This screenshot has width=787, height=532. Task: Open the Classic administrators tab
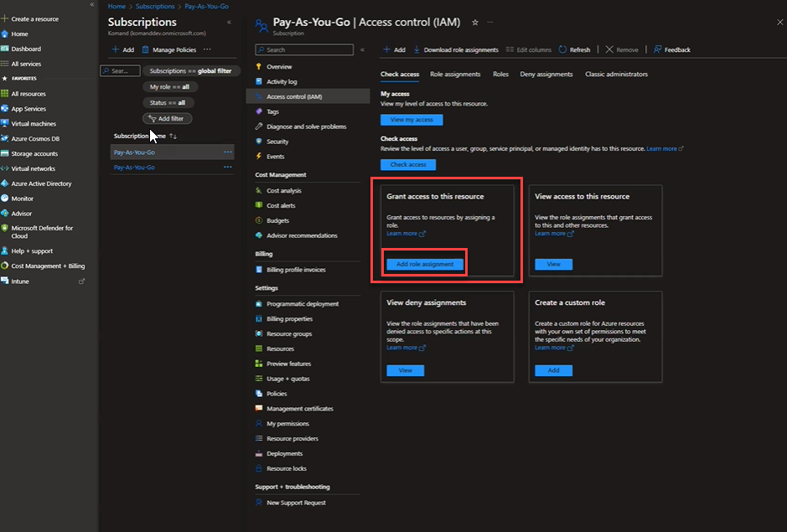coord(616,75)
